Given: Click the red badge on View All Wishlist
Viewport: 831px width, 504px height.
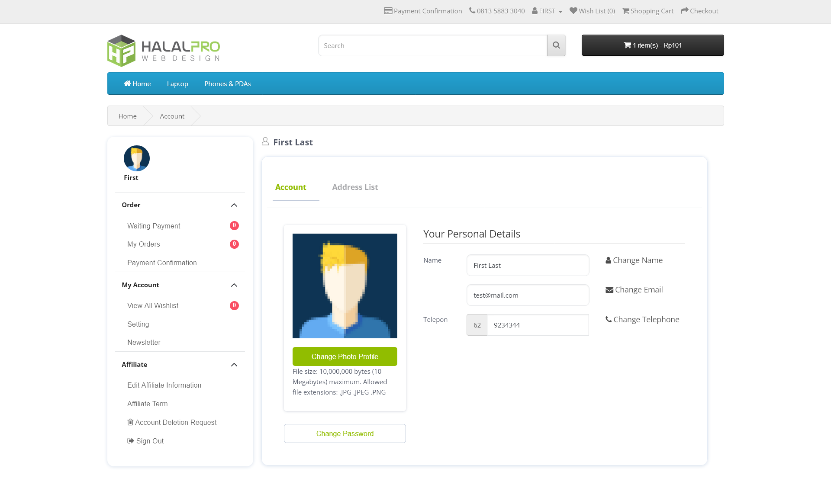Looking at the screenshot, I should coord(234,305).
